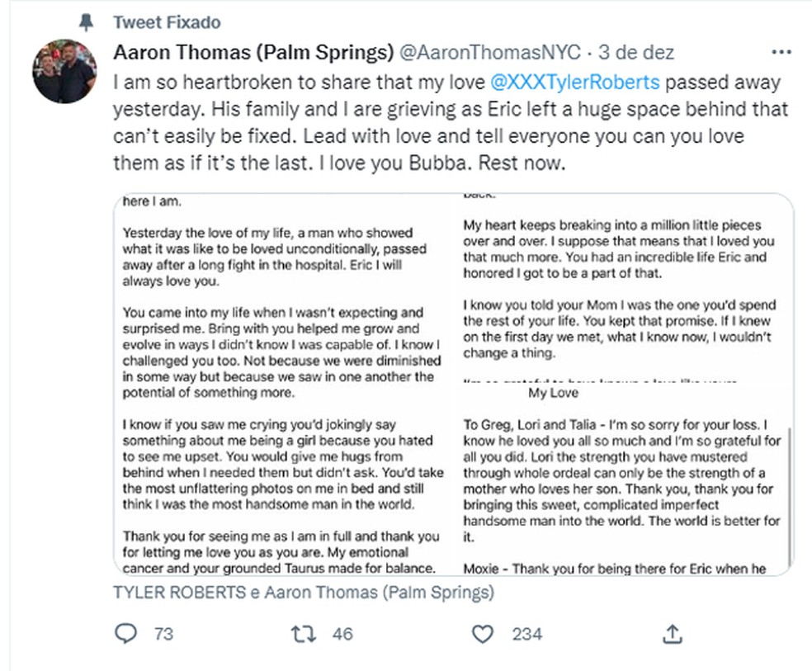Click the retweet arrows icon
This screenshot has width=812, height=671.
303,633
